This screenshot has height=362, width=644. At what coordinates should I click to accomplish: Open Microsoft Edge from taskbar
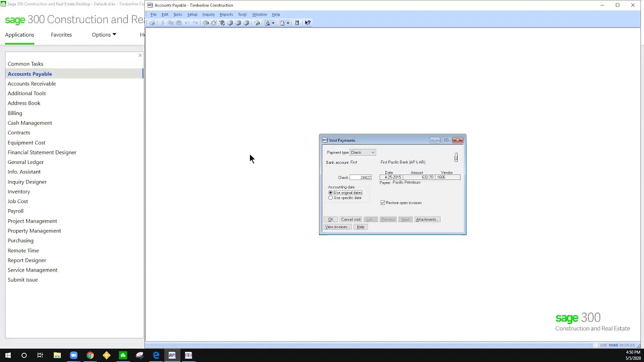(156, 355)
